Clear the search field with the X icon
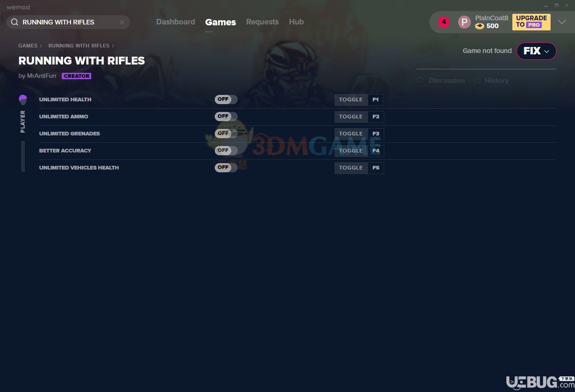This screenshot has height=392, width=575. tap(122, 22)
